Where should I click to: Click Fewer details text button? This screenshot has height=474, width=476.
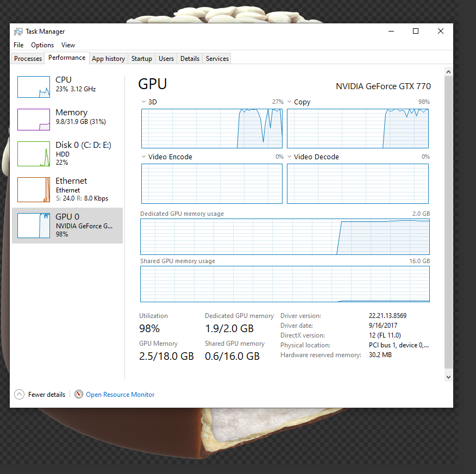(x=47, y=395)
